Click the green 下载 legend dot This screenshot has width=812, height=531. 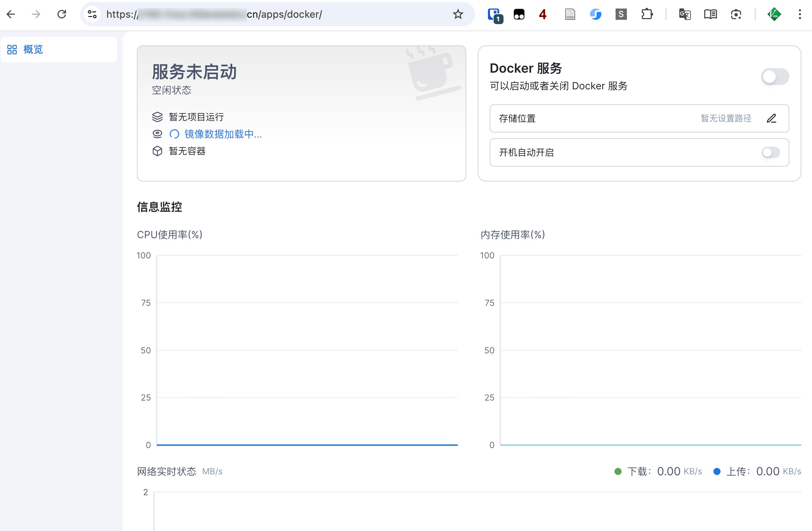pos(618,471)
